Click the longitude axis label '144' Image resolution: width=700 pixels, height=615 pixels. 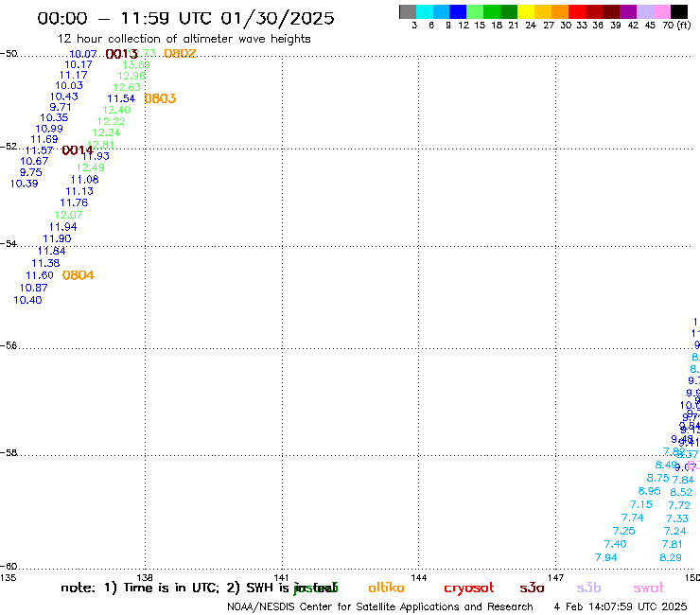point(419,578)
